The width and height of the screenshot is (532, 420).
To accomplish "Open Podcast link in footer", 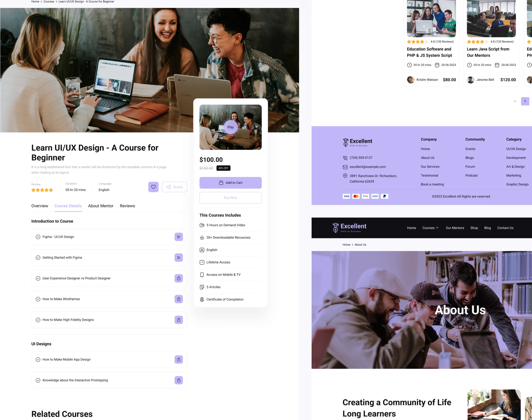I will click(471, 176).
